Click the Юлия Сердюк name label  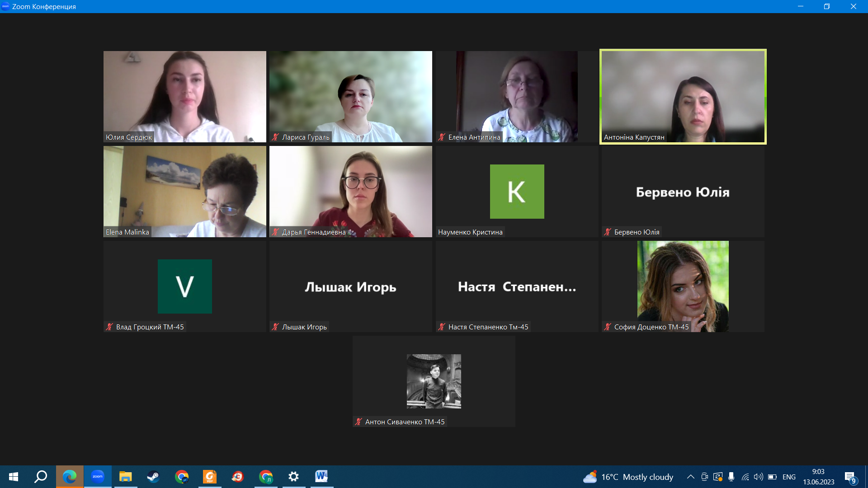129,137
